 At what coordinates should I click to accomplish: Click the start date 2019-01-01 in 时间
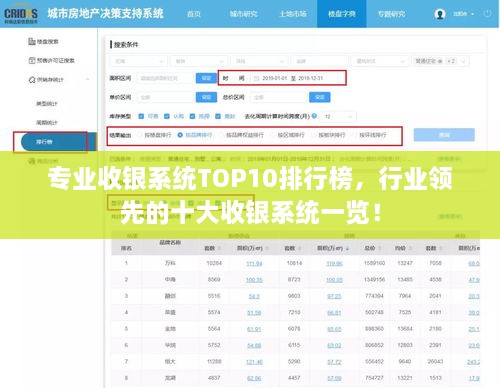point(274,78)
